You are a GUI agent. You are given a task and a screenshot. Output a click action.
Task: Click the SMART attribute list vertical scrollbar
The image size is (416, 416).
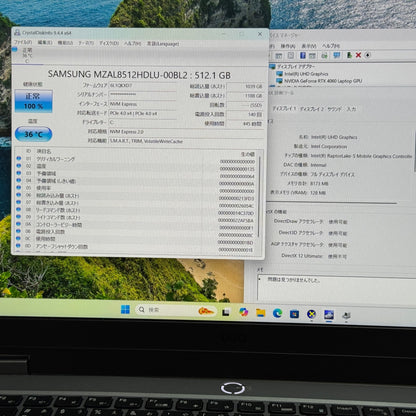259,197
